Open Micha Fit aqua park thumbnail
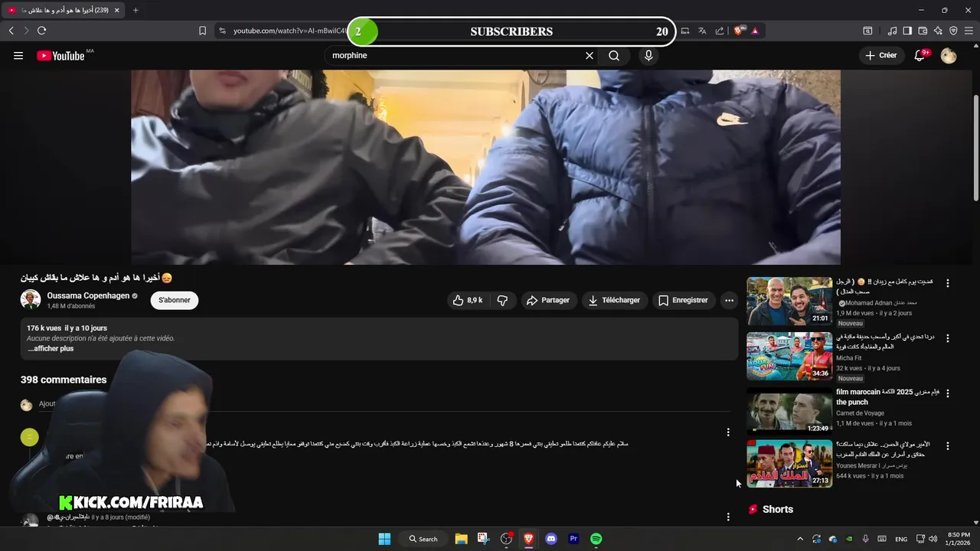Image resolution: width=980 pixels, height=551 pixels. click(x=789, y=356)
